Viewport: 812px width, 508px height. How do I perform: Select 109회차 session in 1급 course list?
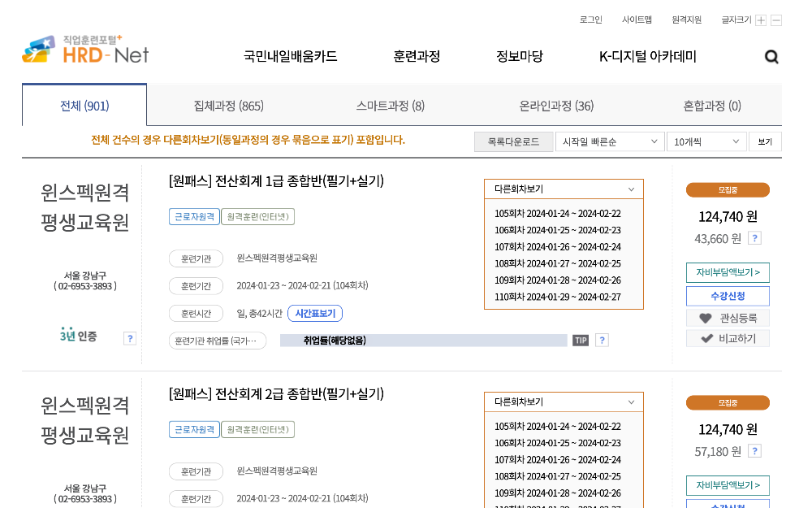[x=557, y=280]
